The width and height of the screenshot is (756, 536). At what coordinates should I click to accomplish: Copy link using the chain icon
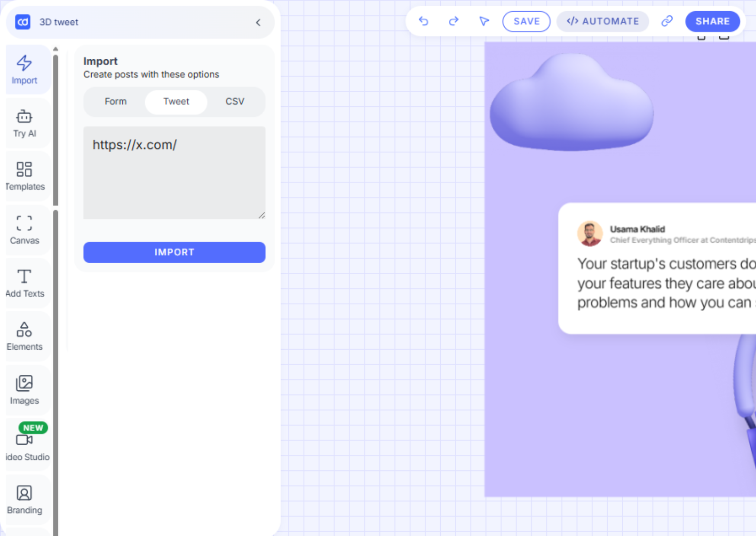tap(667, 21)
